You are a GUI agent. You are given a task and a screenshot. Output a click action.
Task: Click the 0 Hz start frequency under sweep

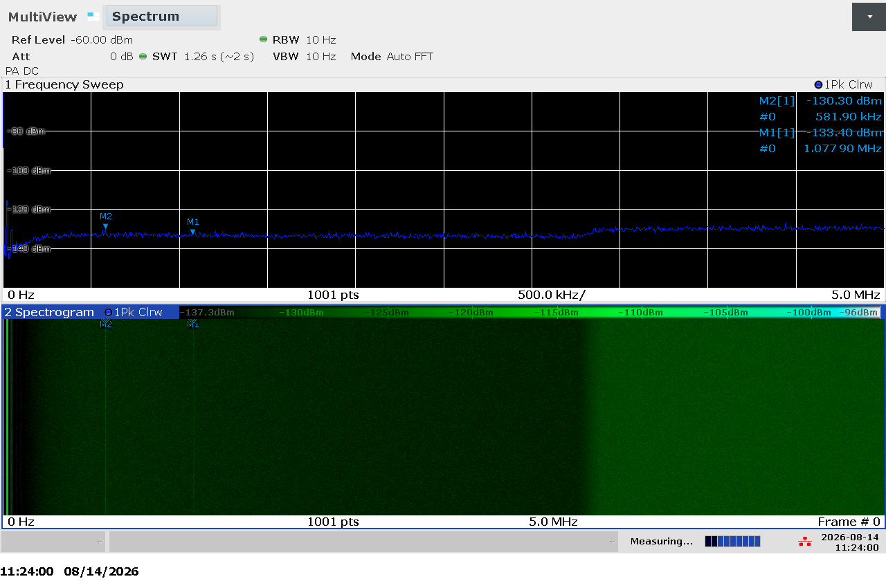21,295
